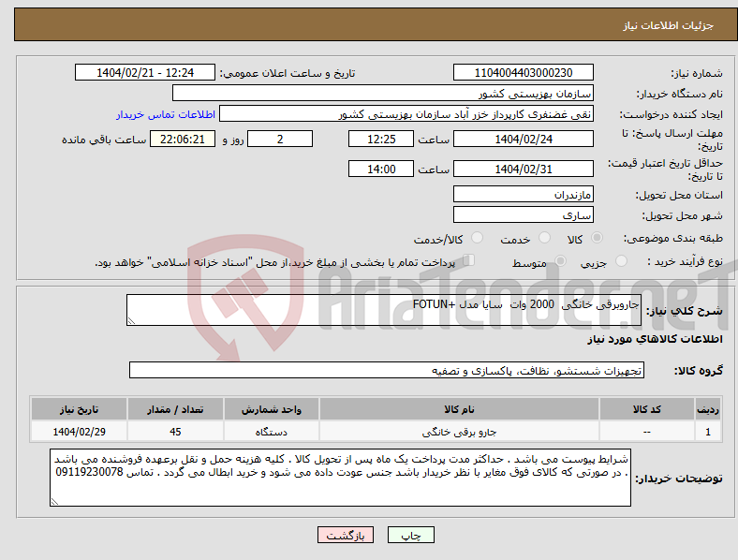Screen dimensions: 738x560
Task: Select the جزیی purchase type radio
Action: 621,261
